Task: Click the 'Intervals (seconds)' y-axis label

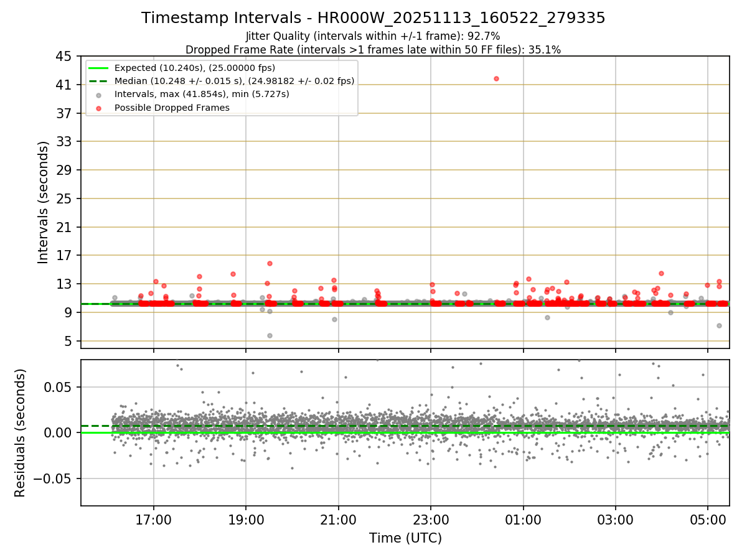Action: tap(43, 202)
